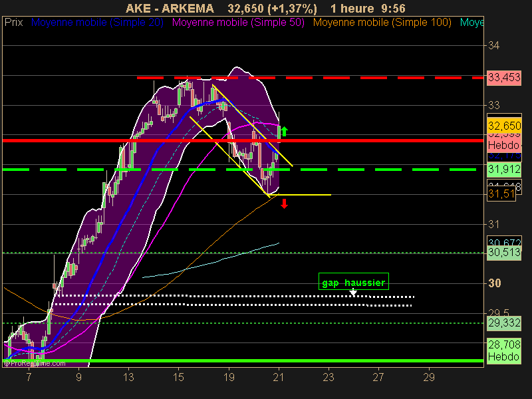Screen dimensions: 532x399
Task: Click the 33 price axis value
Action: 493,106
